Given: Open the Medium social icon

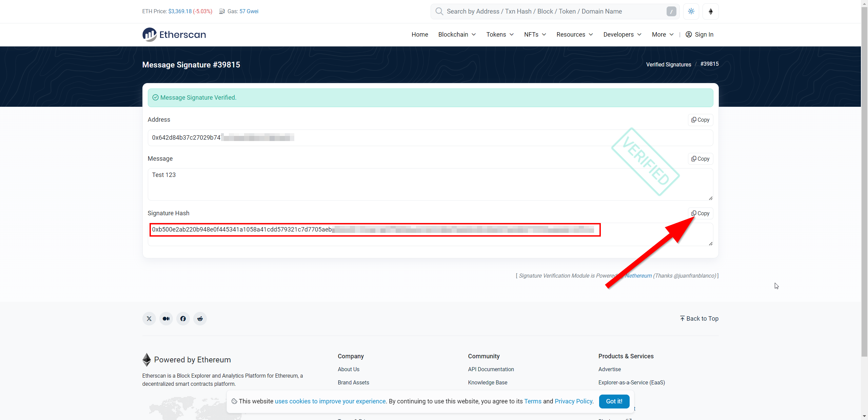Looking at the screenshot, I should click(166, 319).
